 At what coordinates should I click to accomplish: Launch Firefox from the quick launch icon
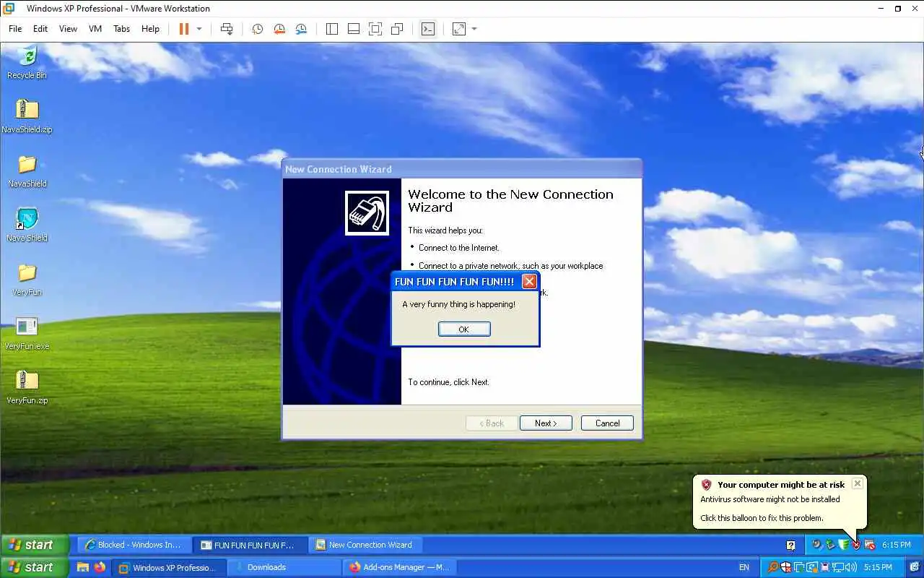pos(100,567)
